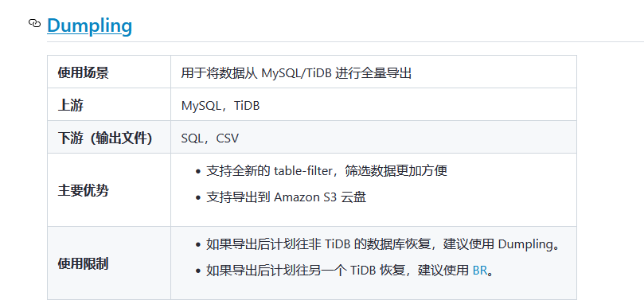Click the bullet dot before 支持全新的
644x300 pixels.
(199, 172)
